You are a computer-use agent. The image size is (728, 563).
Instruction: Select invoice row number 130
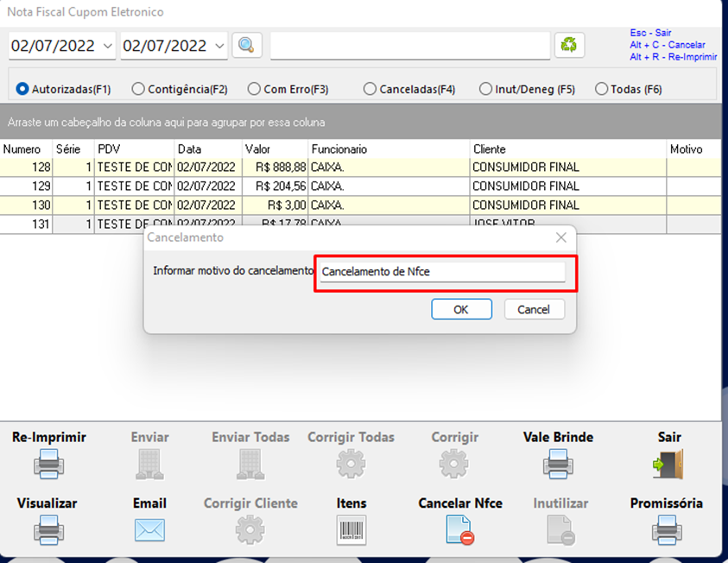(361, 206)
